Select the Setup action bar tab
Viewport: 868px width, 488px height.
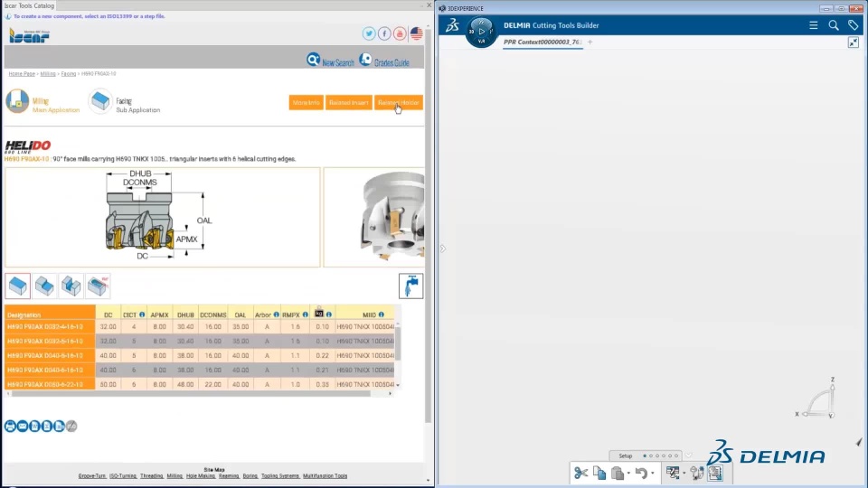point(626,455)
